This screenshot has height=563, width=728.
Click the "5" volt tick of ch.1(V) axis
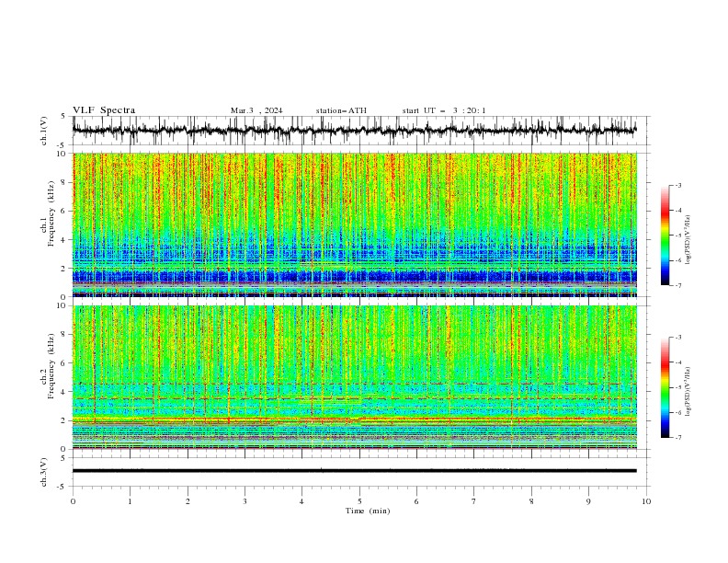click(x=64, y=117)
